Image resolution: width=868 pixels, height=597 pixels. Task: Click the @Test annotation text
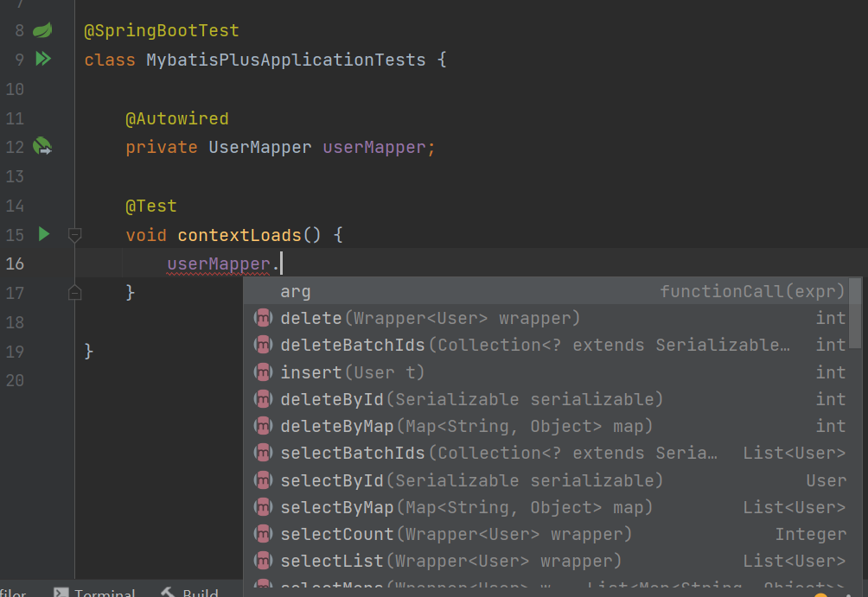(150, 206)
